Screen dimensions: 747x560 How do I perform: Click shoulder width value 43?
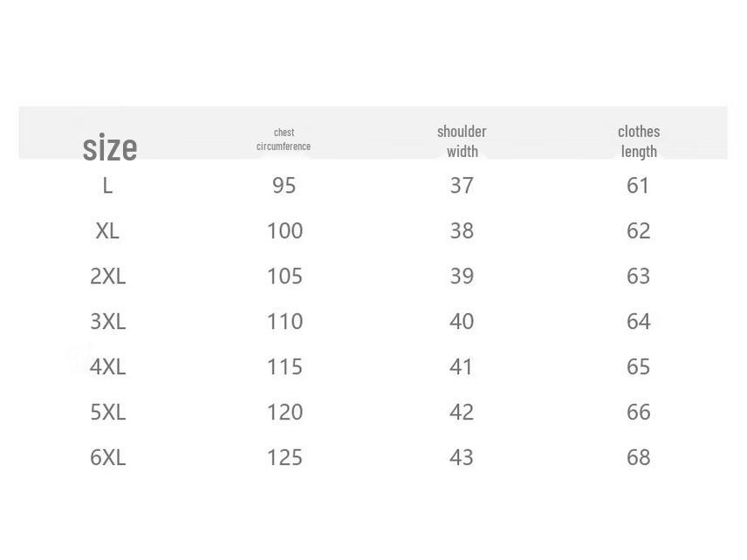click(462, 457)
